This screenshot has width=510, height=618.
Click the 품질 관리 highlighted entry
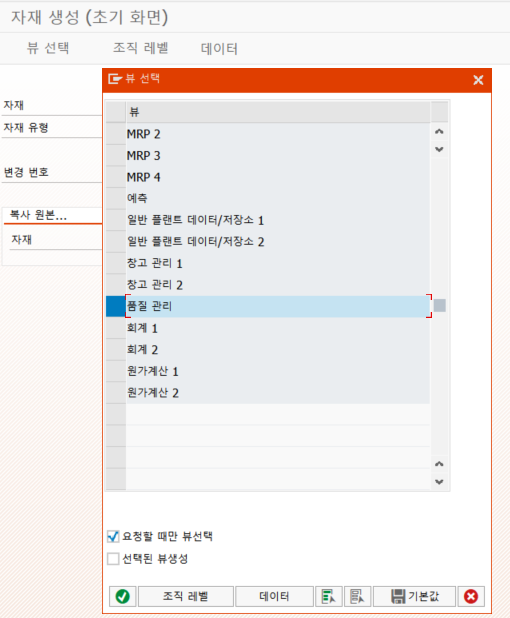pos(278,306)
